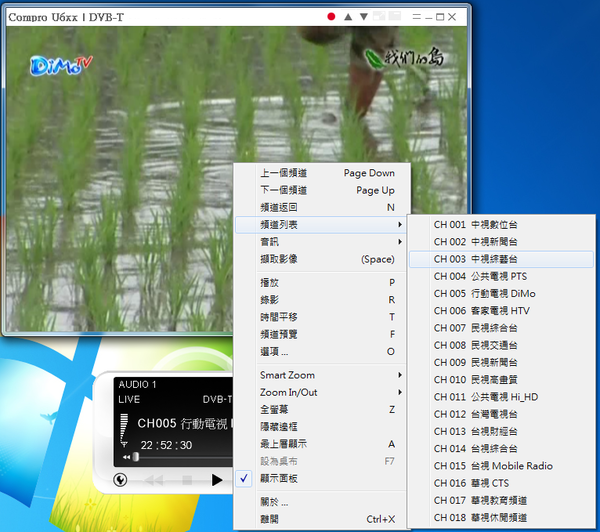
Task: Switch to CH 010 民視高畫質
Action: (501, 380)
